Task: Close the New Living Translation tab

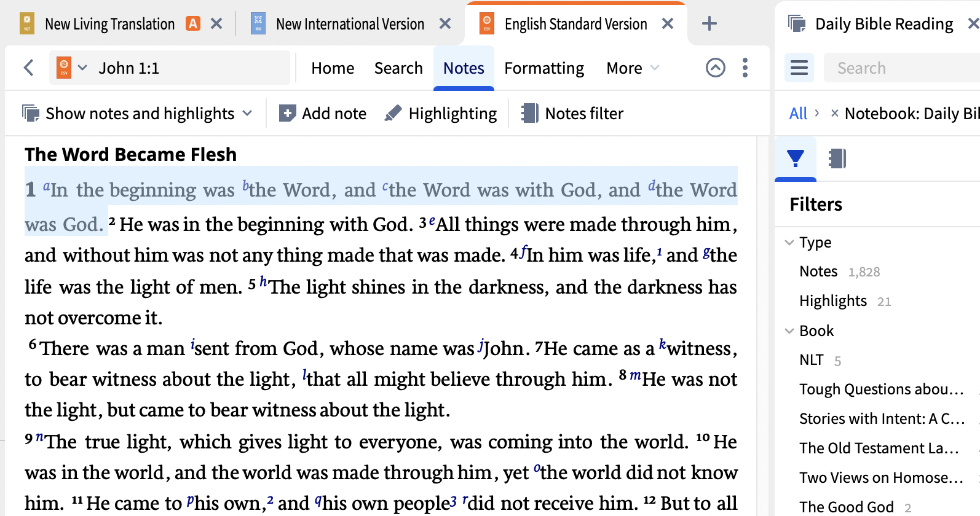Action: click(216, 24)
